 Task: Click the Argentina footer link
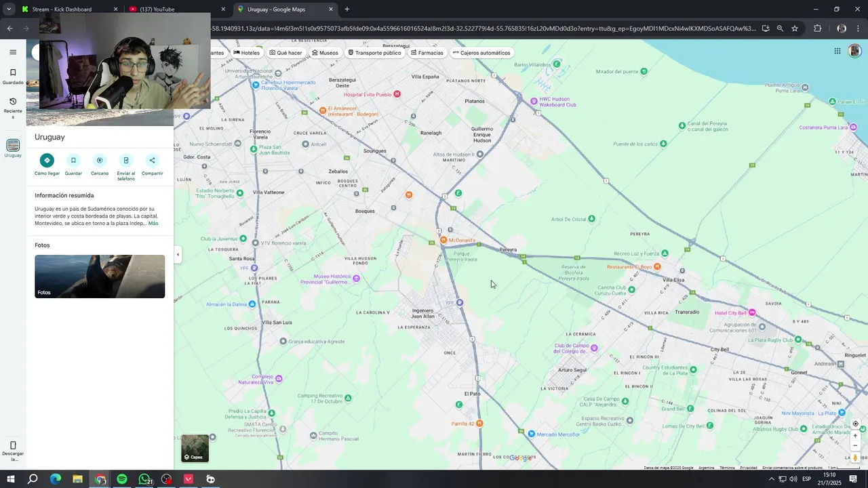coord(707,468)
